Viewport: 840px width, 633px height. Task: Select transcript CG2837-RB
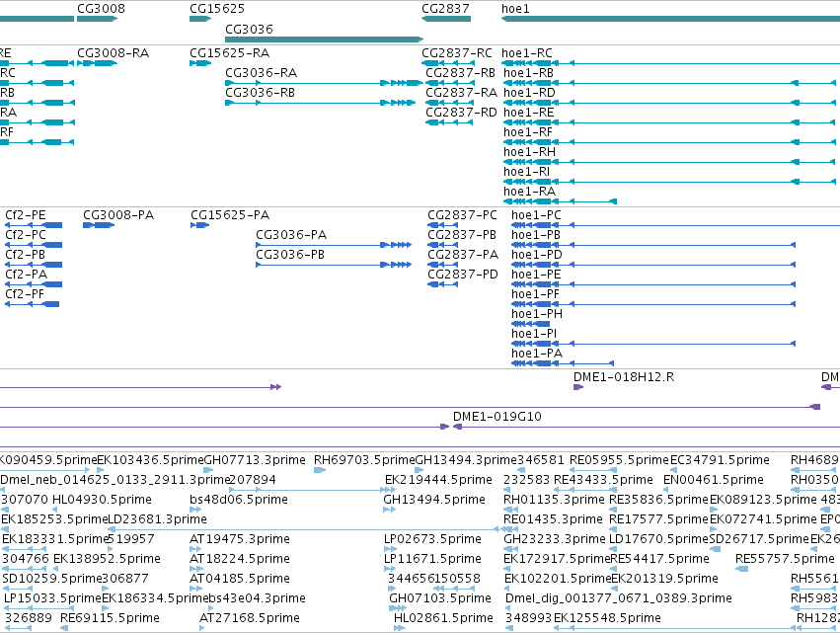pyautogui.click(x=460, y=73)
